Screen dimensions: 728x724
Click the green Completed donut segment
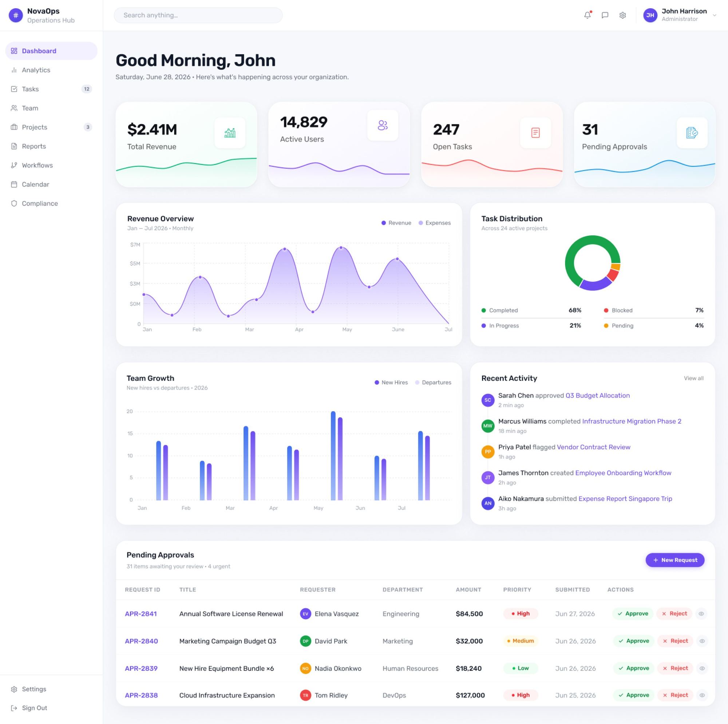[575, 252]
